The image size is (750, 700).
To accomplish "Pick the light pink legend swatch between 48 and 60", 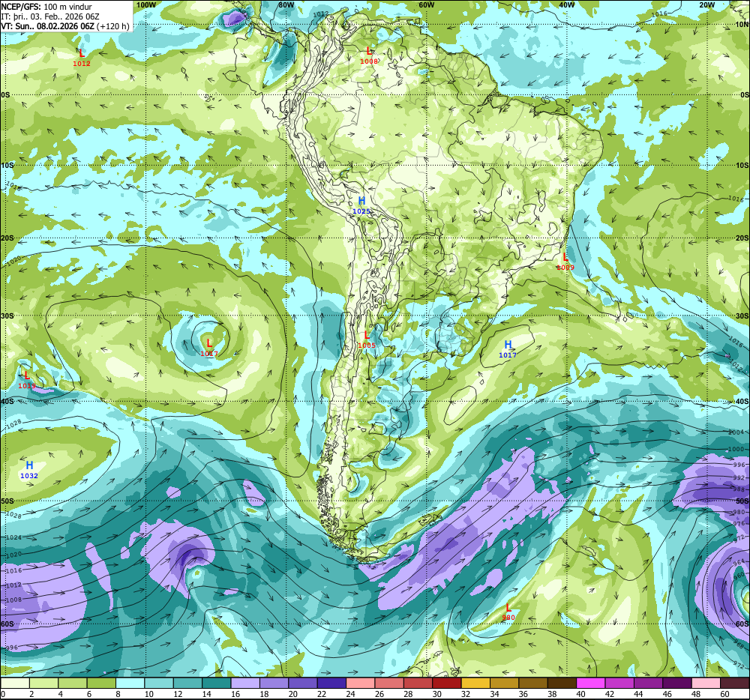I will (x=706, y=684).
